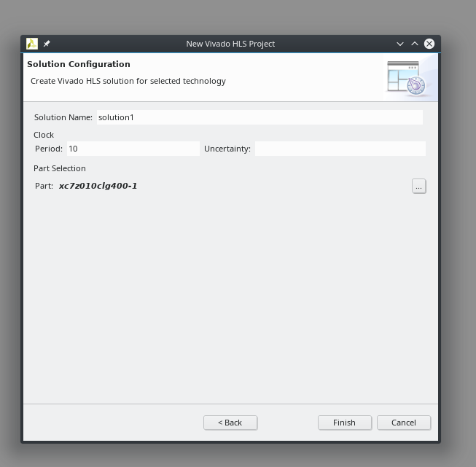This screenshot has width=476, height=467.
Task: Go back with the < Back button
Action: [x=230, y=423]
